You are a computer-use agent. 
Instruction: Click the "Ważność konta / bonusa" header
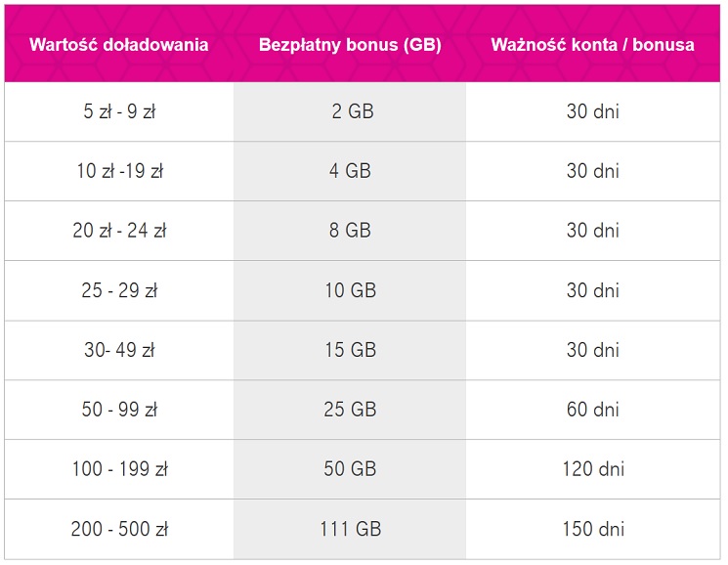(x=593, y=46)
